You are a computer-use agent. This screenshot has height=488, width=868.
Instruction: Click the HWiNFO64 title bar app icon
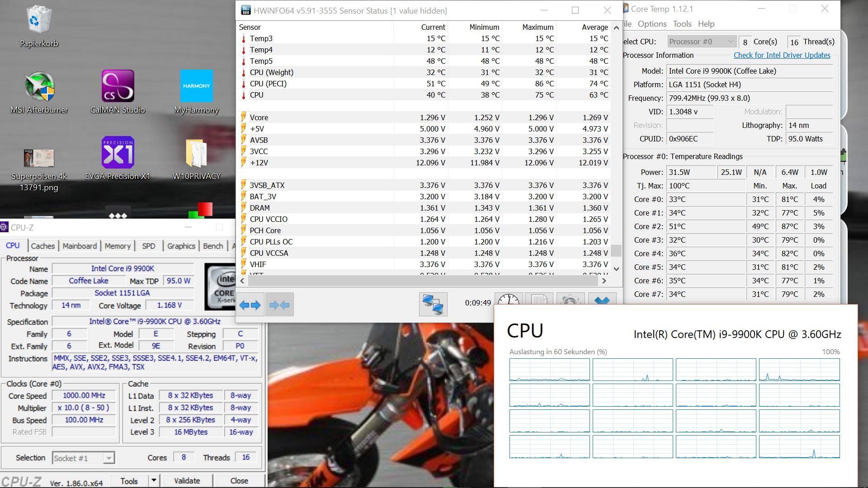point(245,10)
